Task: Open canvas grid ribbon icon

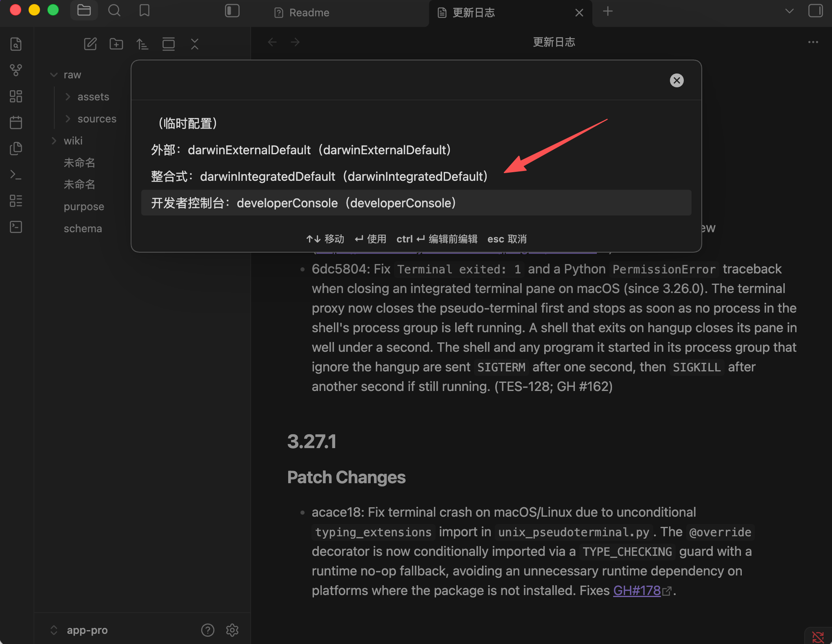Action: pos(16,96)
